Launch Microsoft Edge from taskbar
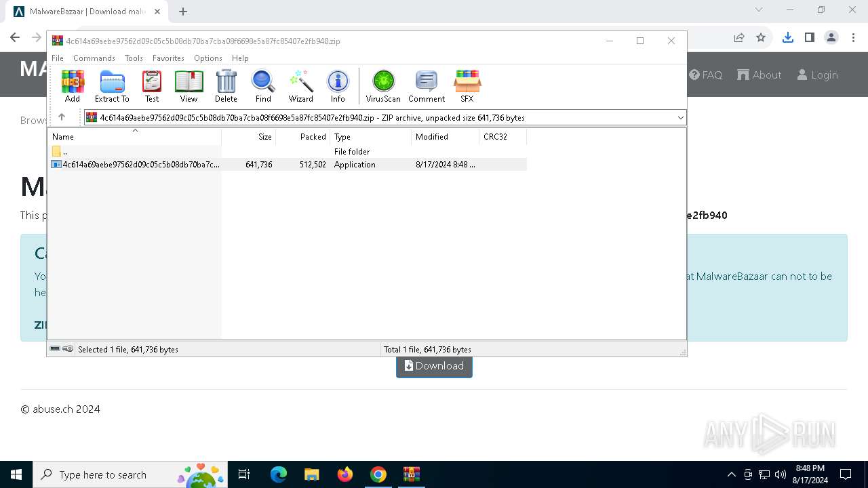The image size is (868, 488). click(279, 474)
